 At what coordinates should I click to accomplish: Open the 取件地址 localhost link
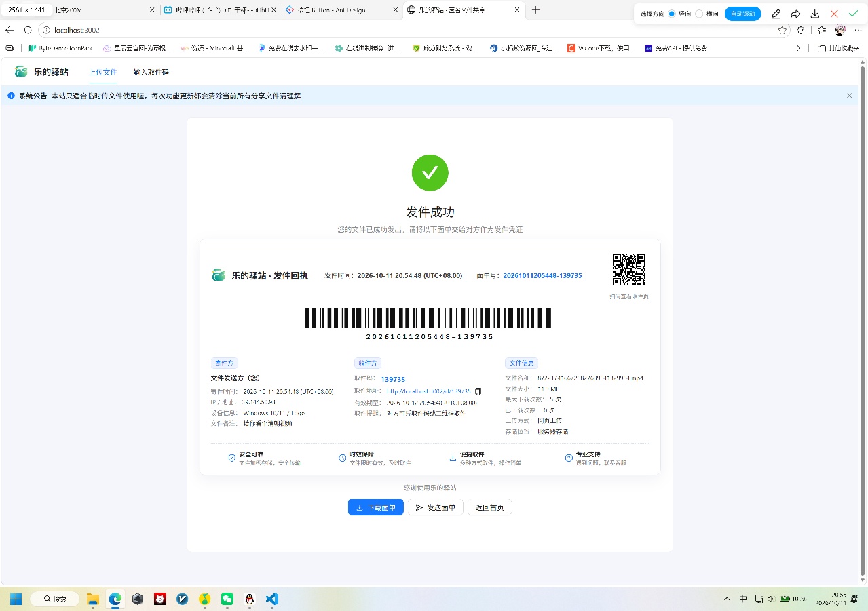pyautogui.click(x=429, y=391)
